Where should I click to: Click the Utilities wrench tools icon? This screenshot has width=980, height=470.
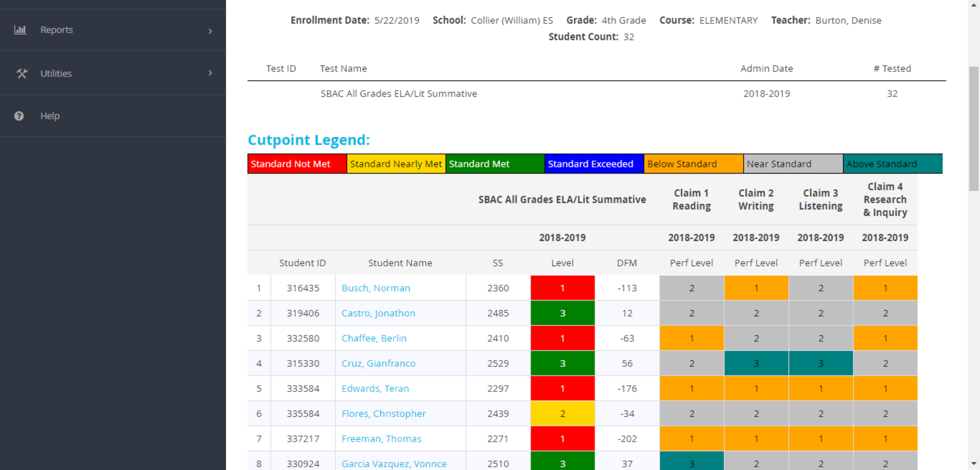coord(22,73)
